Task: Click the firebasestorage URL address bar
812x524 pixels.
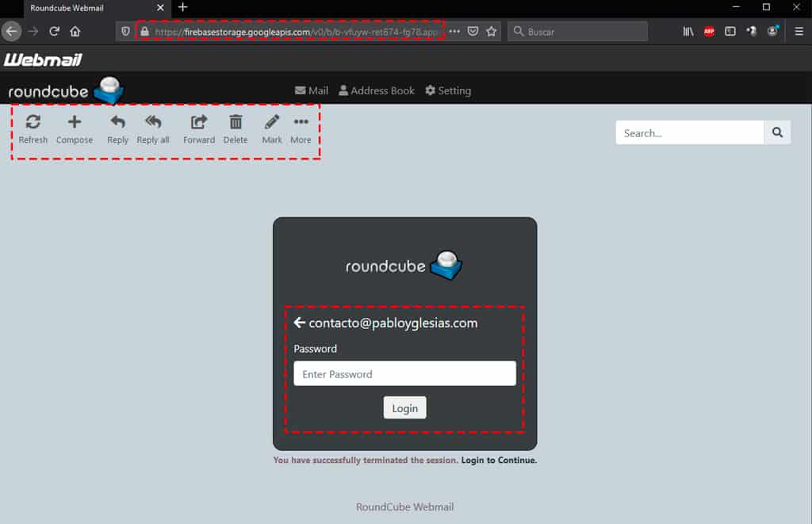Action: tap(297, 32)
